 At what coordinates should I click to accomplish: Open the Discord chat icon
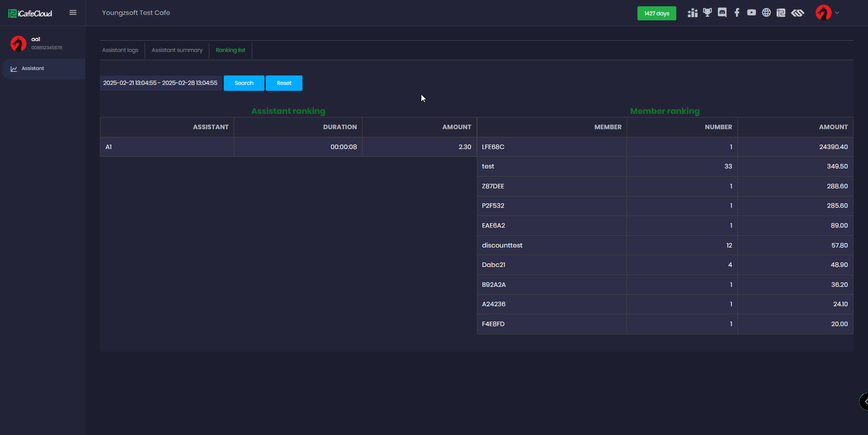coord(722,13)
